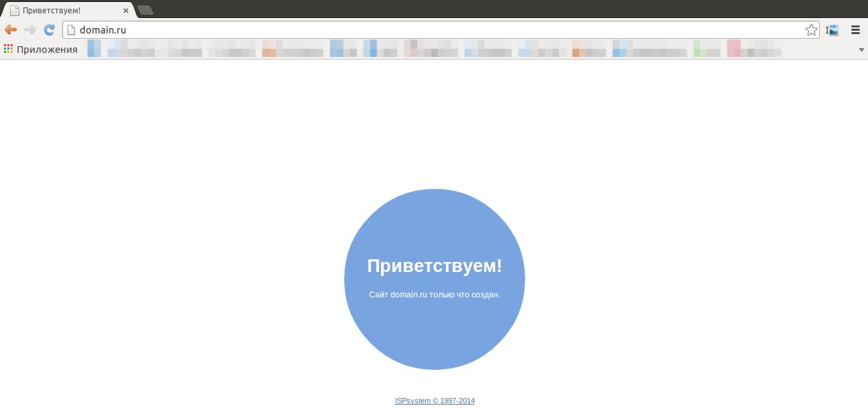
Task: Open the ISPsystem © 1997-2014 link
Action: point(435,401)
